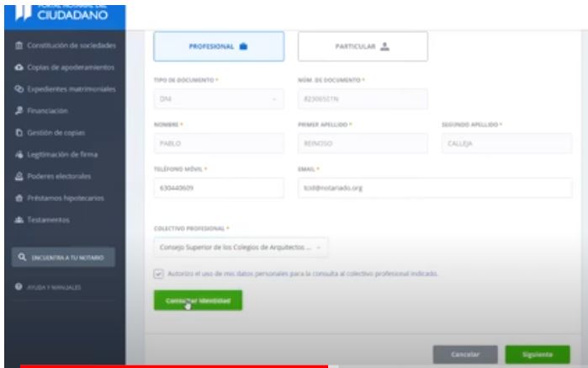This screenshot has width=588, height=368.
Task: Click the Cancelar button
Action: [464, 355]
